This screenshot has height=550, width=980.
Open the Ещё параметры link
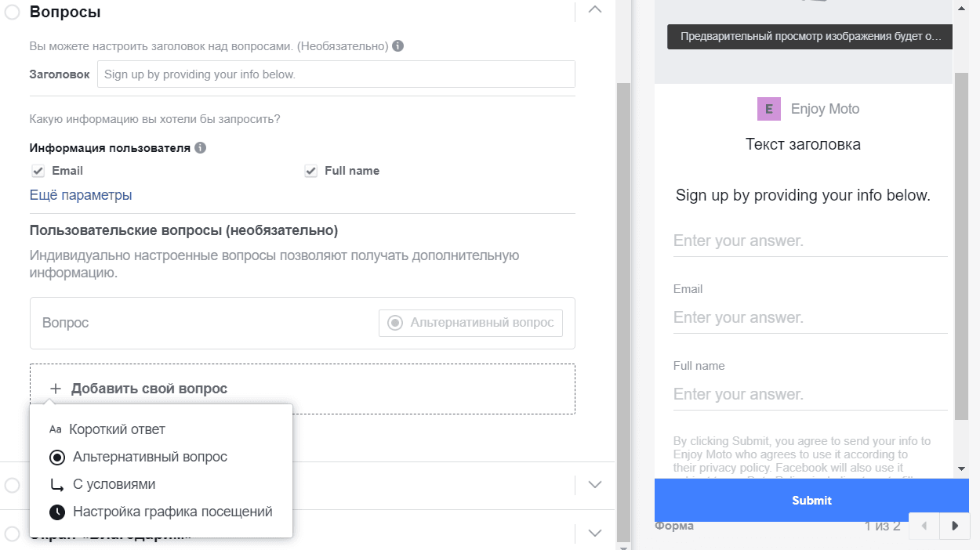coord(81,195)
